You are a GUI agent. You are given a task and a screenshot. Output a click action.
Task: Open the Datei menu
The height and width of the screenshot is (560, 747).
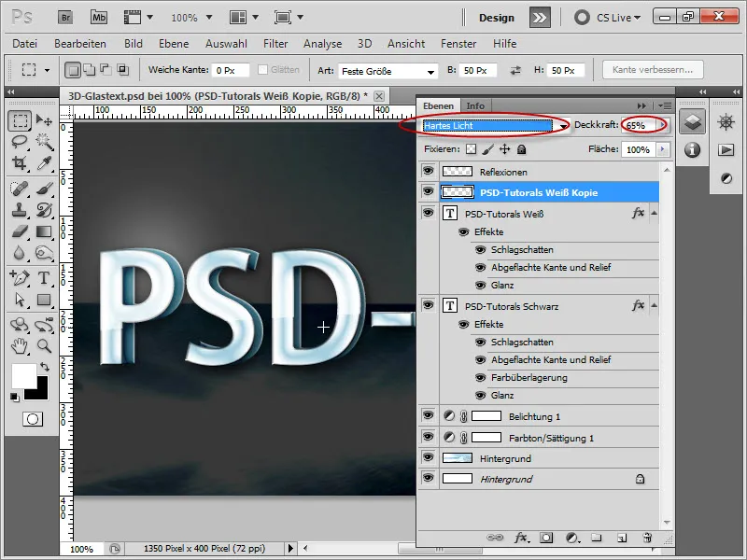coord(25,44)
